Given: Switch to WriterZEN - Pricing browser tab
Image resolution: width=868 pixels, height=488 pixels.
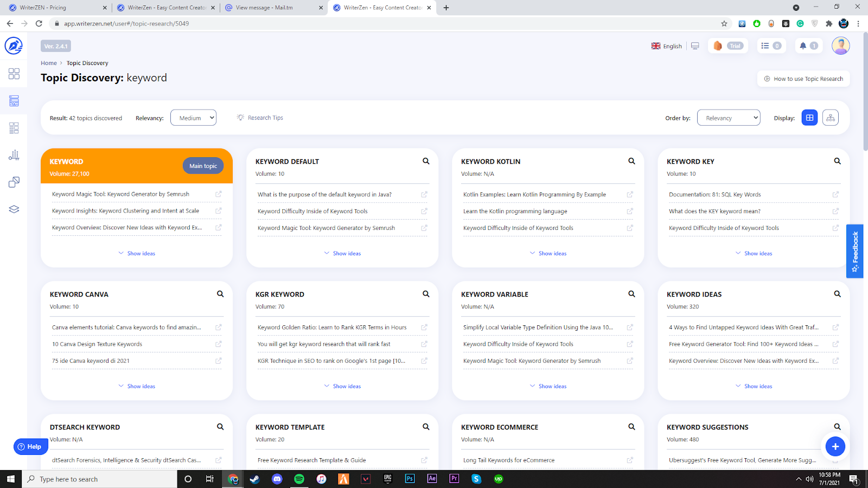Looking at the screenshot, I should click(57, 8).
